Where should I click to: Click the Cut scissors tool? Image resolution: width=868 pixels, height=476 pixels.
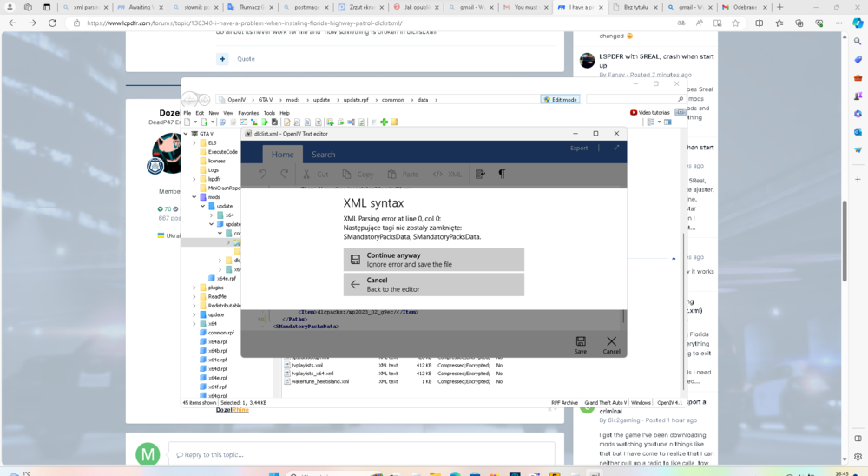[316, 174]
